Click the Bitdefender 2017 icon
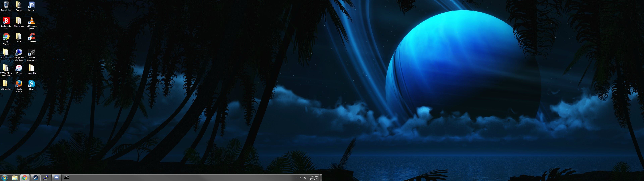This screenshot has width=644, height=181. point(6,21)
